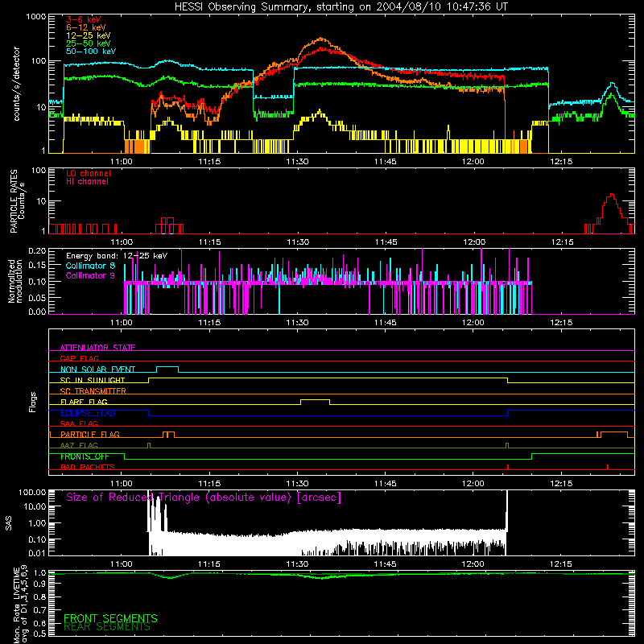Select the 'GAP FLAG' label
The height and width of the screenshot is (644, 644).
tap(79, 358)
